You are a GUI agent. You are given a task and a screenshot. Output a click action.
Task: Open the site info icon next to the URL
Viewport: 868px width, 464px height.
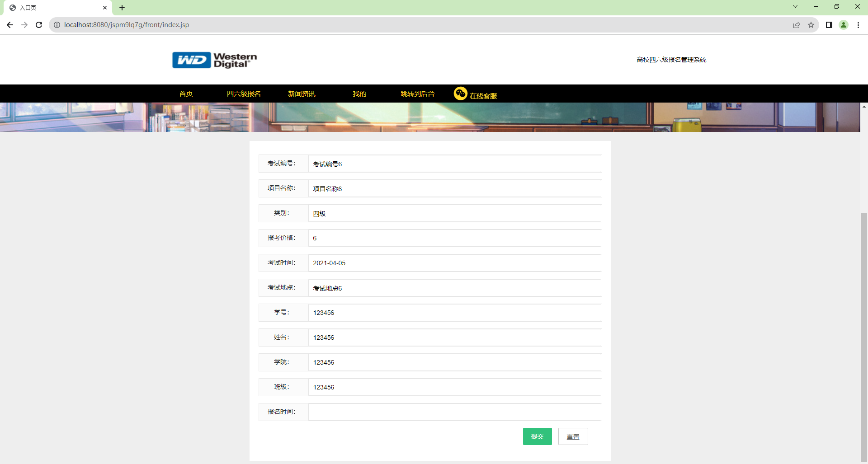click(57, 25)
